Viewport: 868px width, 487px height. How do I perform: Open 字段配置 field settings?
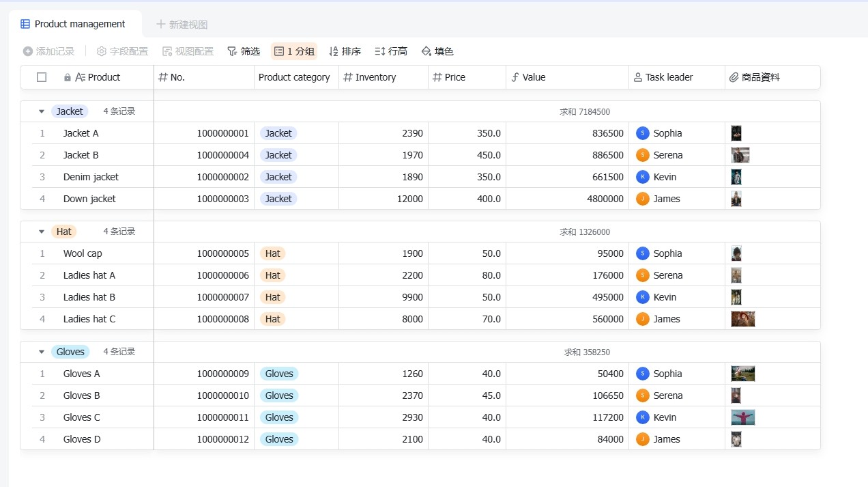[122, 51]
